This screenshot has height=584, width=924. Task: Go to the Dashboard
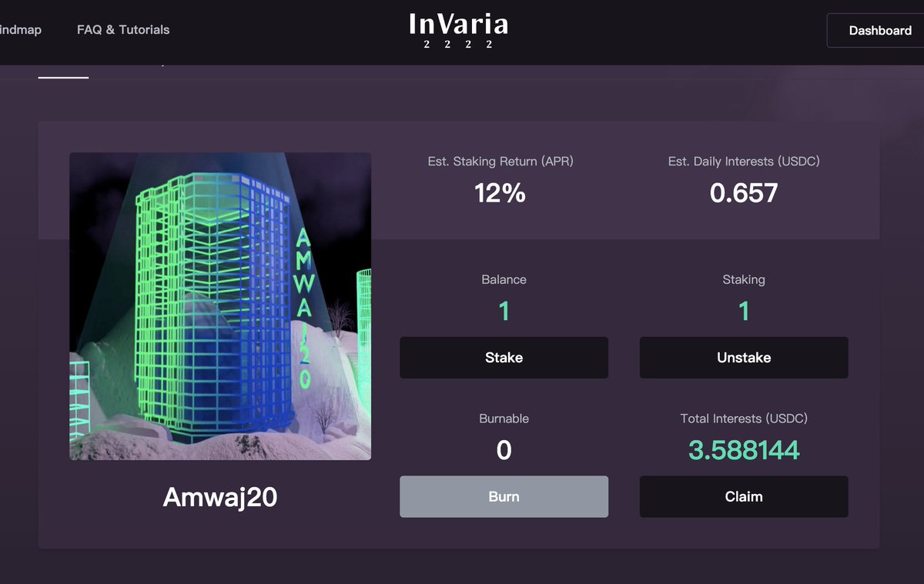880,31
